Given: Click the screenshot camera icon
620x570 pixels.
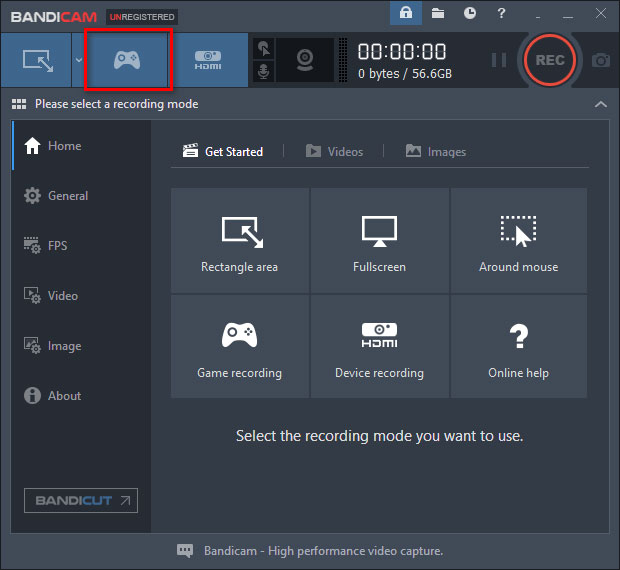Looking at the screenshot, I should [x=600, y=60].
